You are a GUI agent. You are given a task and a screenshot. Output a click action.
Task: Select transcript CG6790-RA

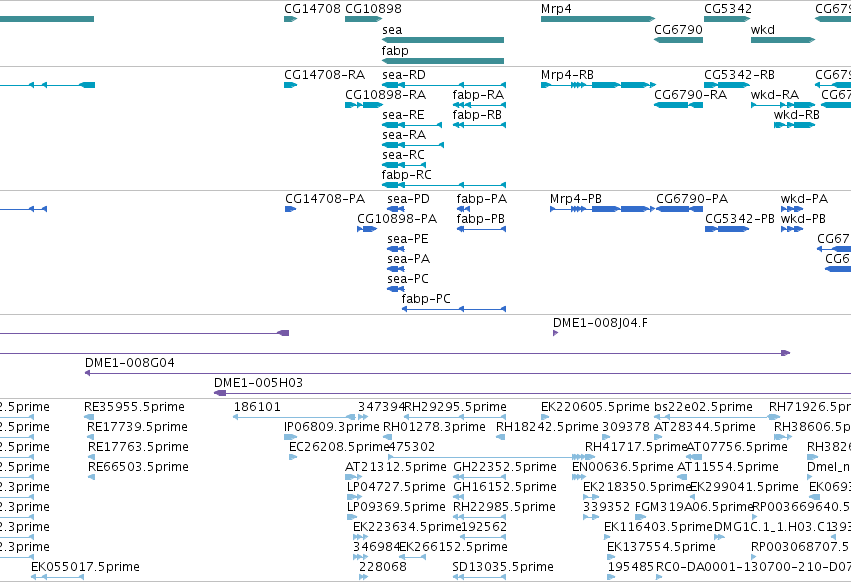coord(690,95)
